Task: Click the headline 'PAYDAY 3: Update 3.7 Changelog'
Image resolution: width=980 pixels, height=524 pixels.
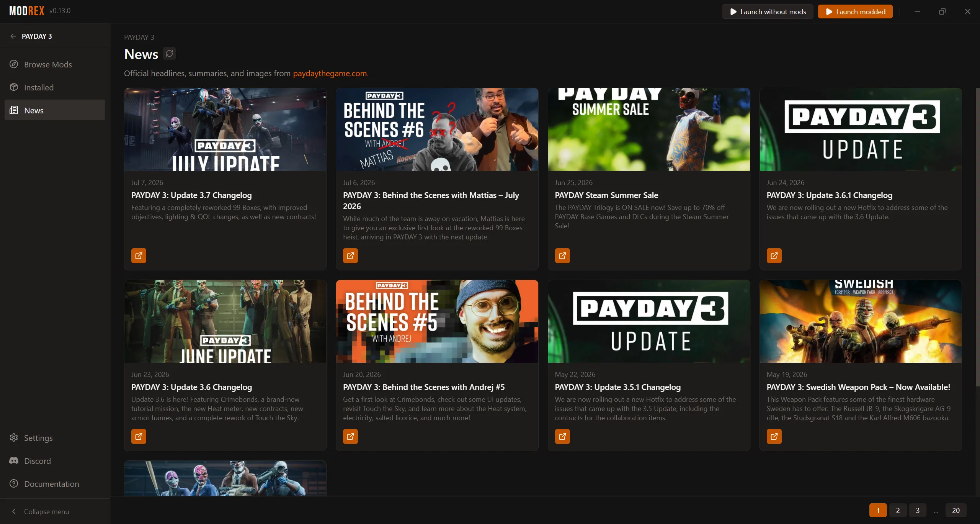Action: pyautogui.click(x=191, y=195)
